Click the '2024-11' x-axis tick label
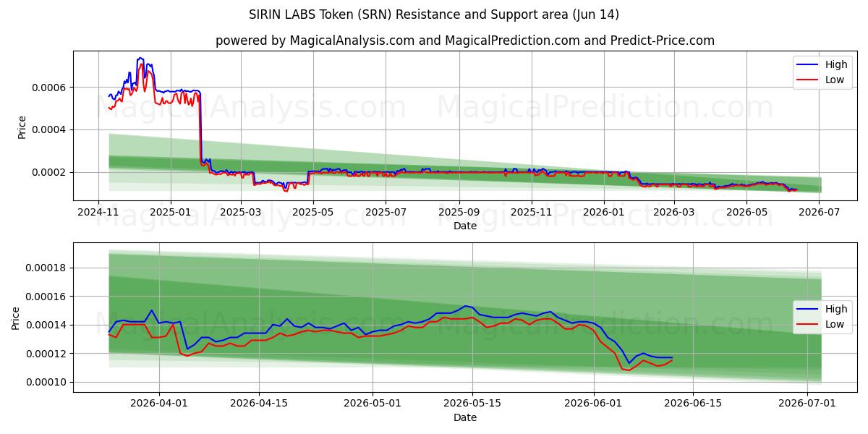This screenshot has width=868, height=434. tap(99, 212)
